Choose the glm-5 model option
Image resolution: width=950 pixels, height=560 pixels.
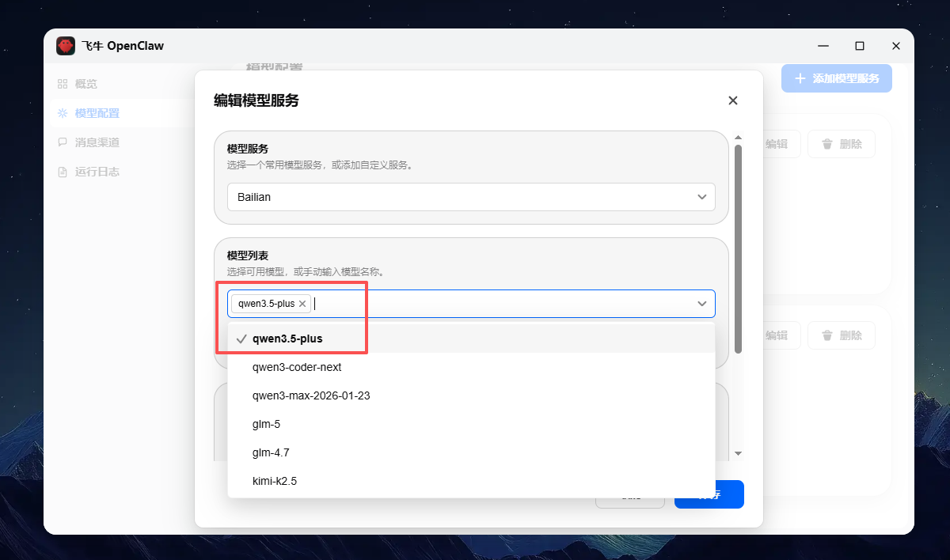(471, 424)
